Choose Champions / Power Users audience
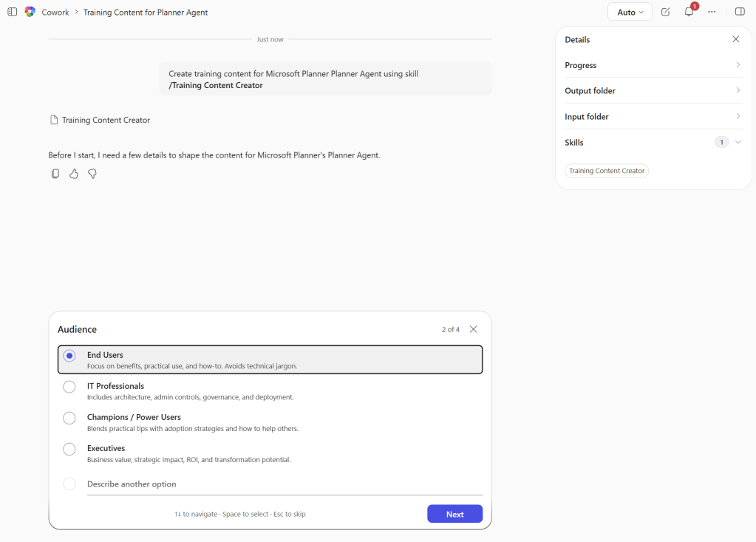This screenshot has height=542, width=756. [69, 418]
